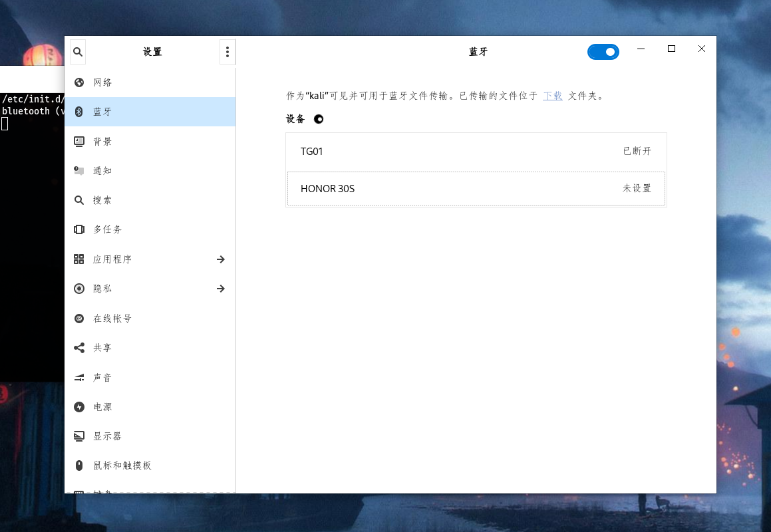This screenshot has height=532, width=771.
Task: Open 声音 sound settings icon
Action: click(79, 377)
